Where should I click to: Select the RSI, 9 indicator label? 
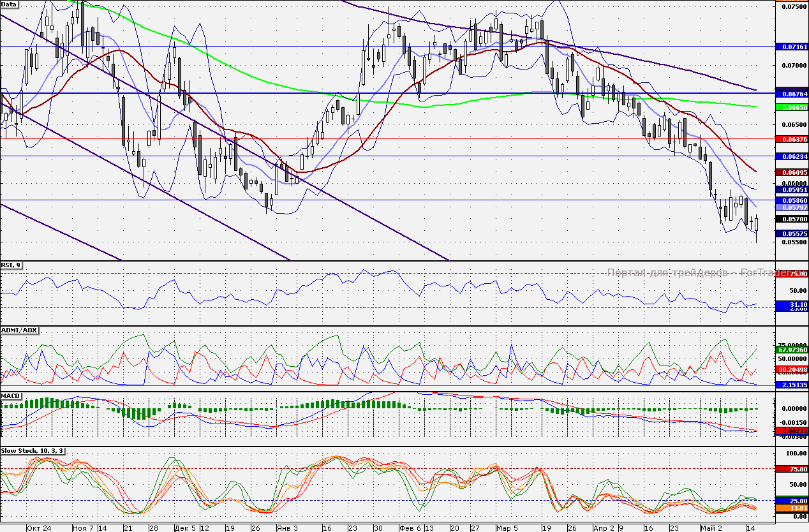click(11, 266)
